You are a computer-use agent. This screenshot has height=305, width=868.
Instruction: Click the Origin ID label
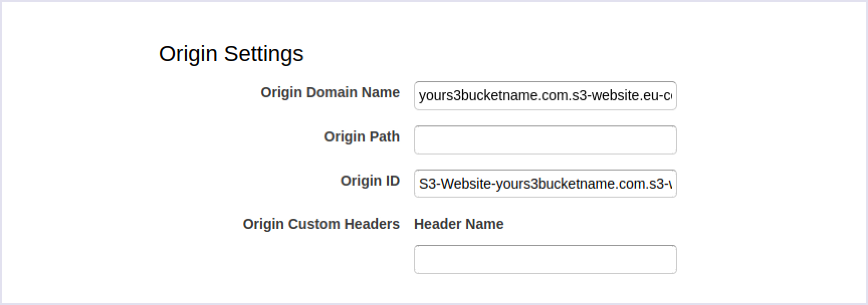coord(370,181)
